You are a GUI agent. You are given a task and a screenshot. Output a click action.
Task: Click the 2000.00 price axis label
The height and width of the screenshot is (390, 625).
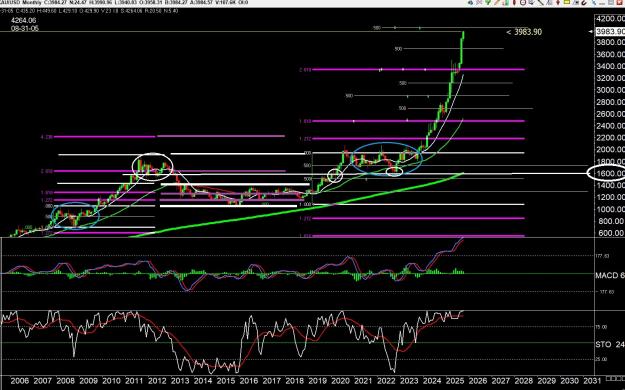click(x=611, y=150)
